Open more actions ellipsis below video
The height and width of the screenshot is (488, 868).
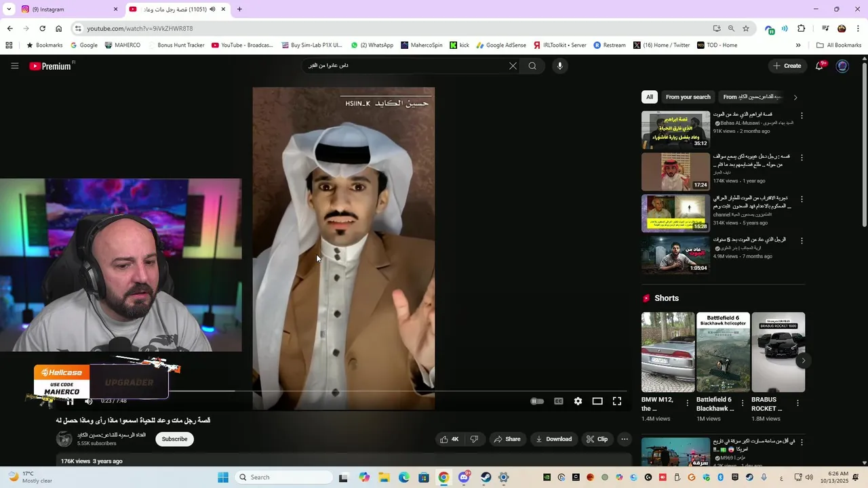pos(625,439)
